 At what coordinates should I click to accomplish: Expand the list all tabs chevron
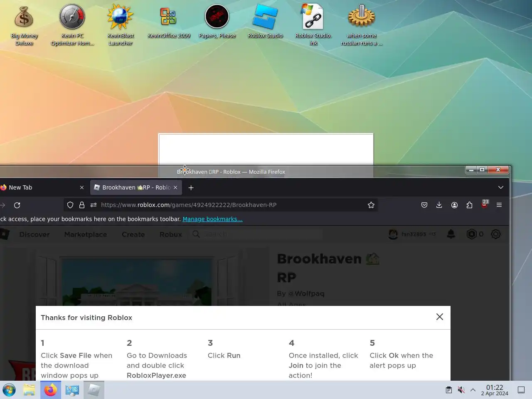click(x=501, y=187)
